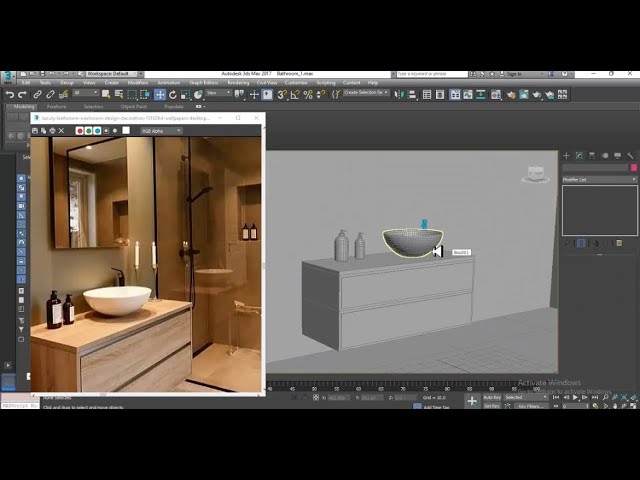Select the Bind to Space Warp tool
This screenshot has width=640, height=480.
(63, 95)
